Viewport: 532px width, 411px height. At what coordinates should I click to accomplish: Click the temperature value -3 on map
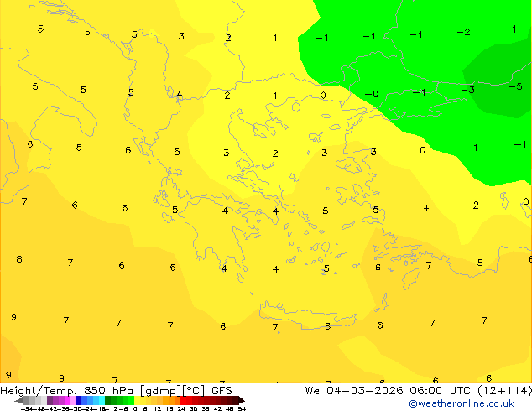coord(468,90)
